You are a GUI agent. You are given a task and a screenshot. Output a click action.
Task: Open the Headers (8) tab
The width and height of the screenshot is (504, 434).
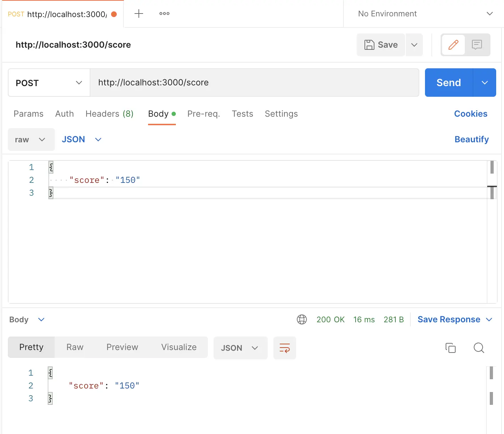pyautogui.click(x=110, y=114)
